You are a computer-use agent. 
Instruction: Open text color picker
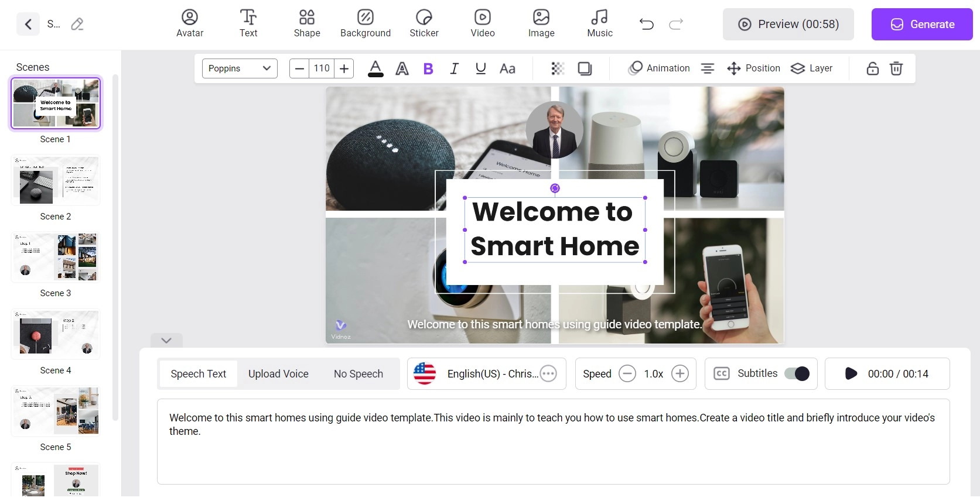[375, 68]
